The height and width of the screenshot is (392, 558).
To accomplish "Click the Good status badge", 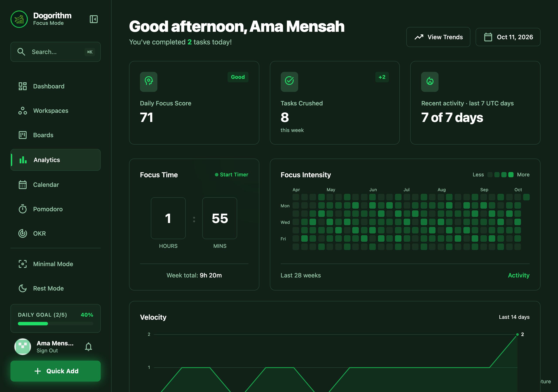I will tap(238, 77).
